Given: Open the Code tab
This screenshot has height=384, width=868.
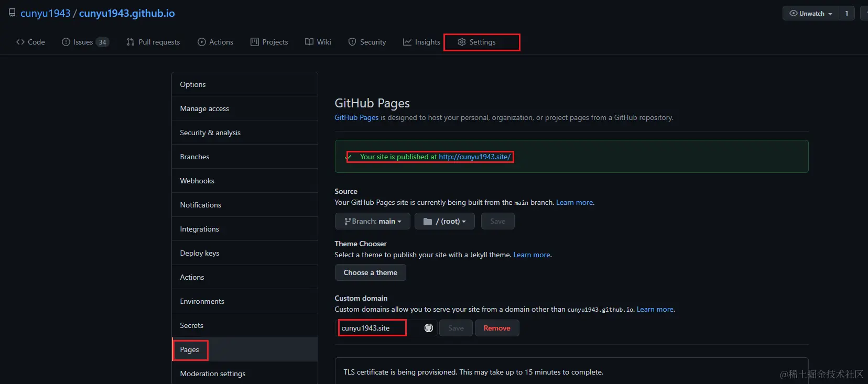Looking at the screenshot, I should tap(31, 42).
